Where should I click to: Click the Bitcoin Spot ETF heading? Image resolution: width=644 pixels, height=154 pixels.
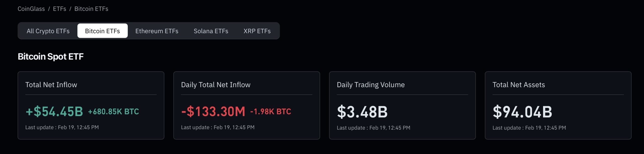(51, 57)
